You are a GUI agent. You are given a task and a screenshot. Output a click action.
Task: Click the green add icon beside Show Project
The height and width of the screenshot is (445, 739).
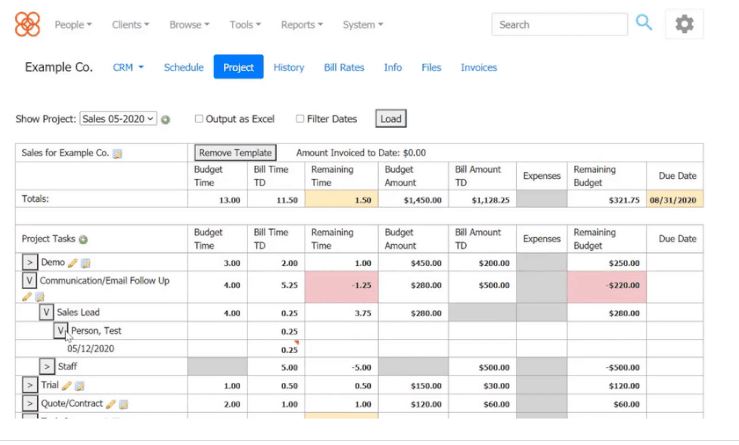point(166,119)
